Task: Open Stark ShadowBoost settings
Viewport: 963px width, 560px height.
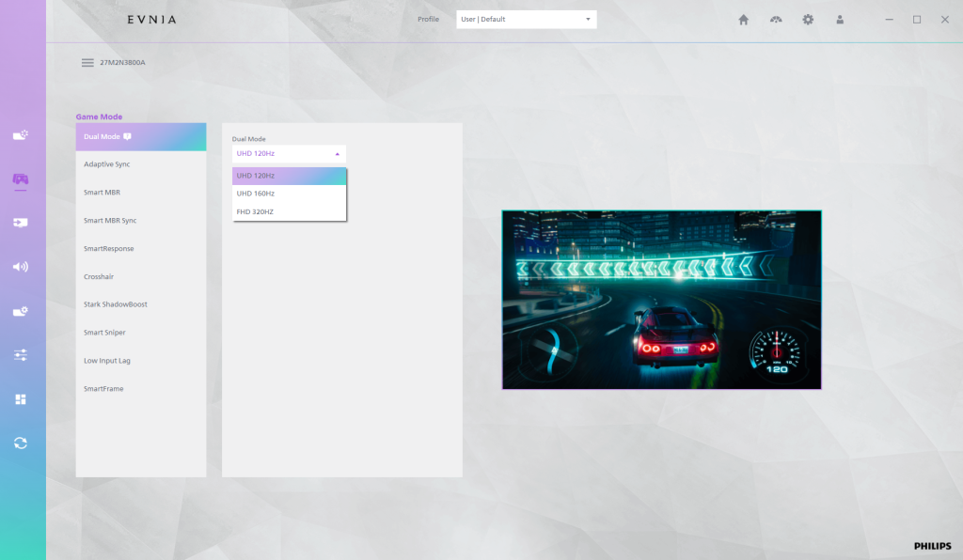Action: 116,304
